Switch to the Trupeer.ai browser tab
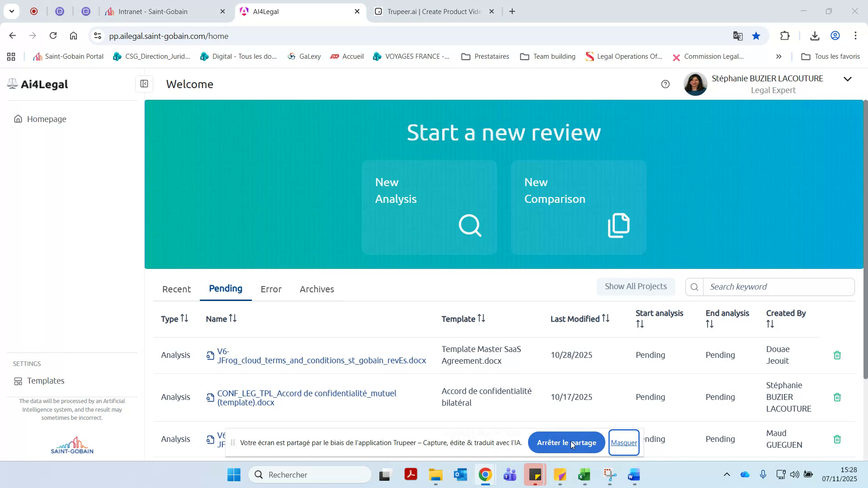The height and width of the screenshot is (488, 868). coord(429,11)
